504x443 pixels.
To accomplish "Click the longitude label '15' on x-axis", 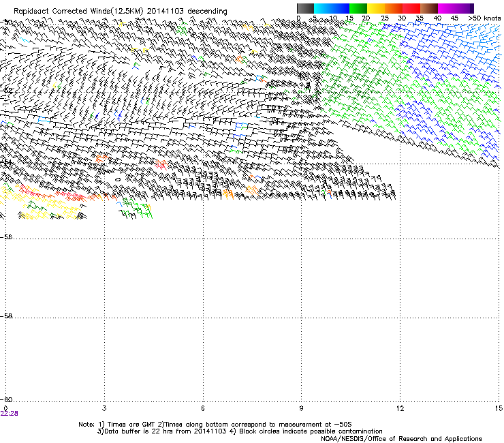I will point(499,408).
